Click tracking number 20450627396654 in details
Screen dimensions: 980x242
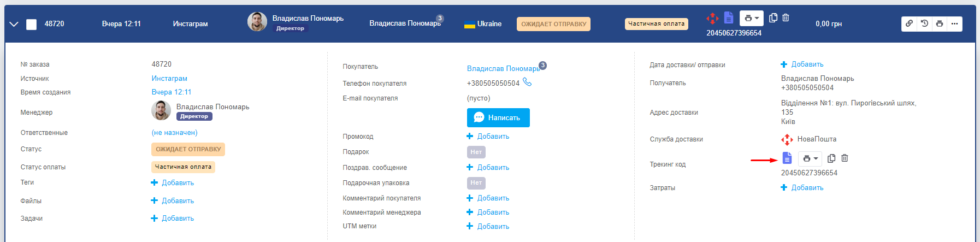point(809,173)
